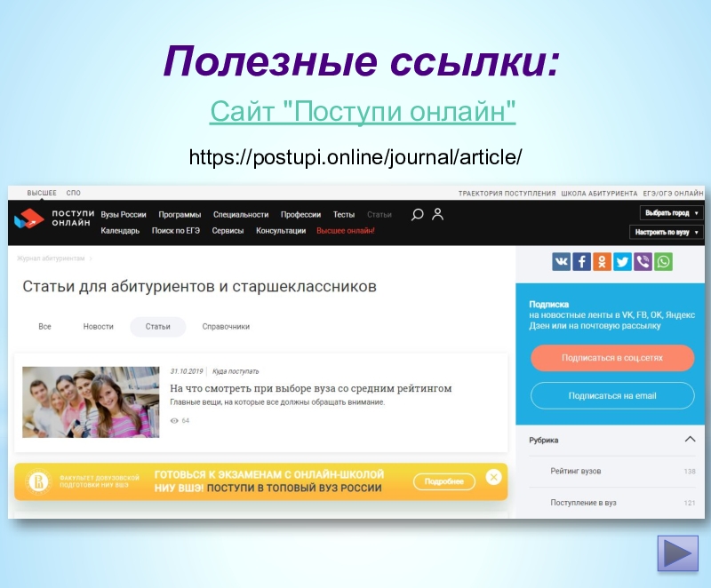Click the НИУ ВШЭ round logo
The width and height of the screenshot is (711, 588).
point(38,481)
